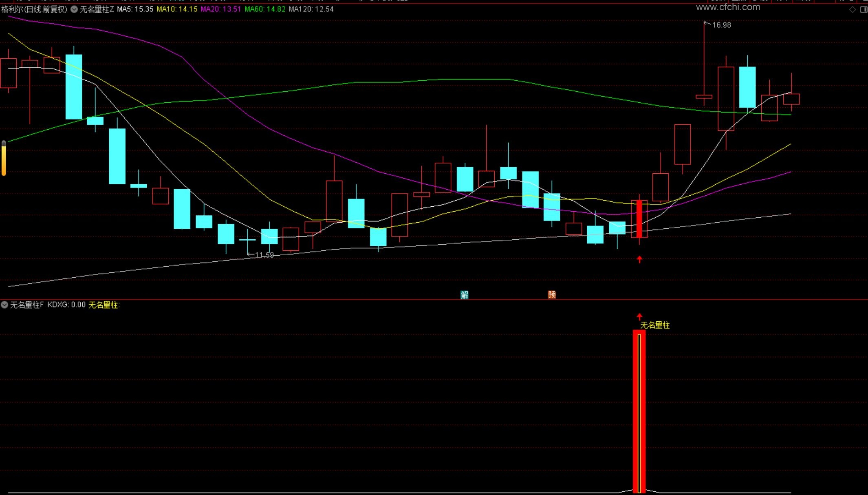Click the yellow 无名量柱 label beside bar
The width and height of the screenshot is (868, 495).
click(655, 325)
